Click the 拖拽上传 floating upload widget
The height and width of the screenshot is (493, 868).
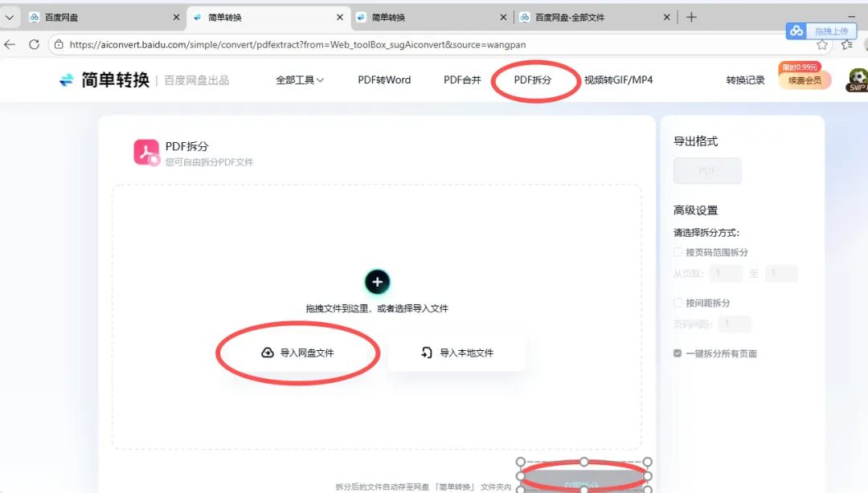tap(821, 31)
